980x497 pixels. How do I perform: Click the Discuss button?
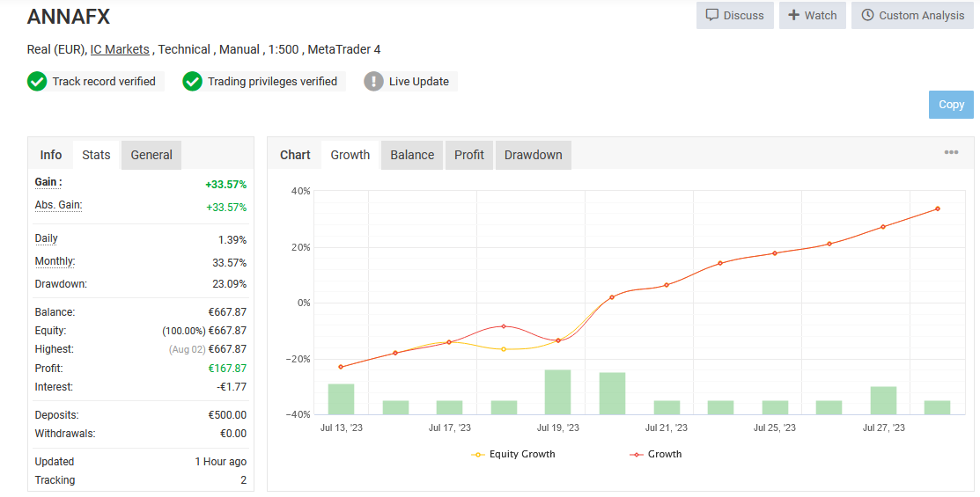(735, 15)
